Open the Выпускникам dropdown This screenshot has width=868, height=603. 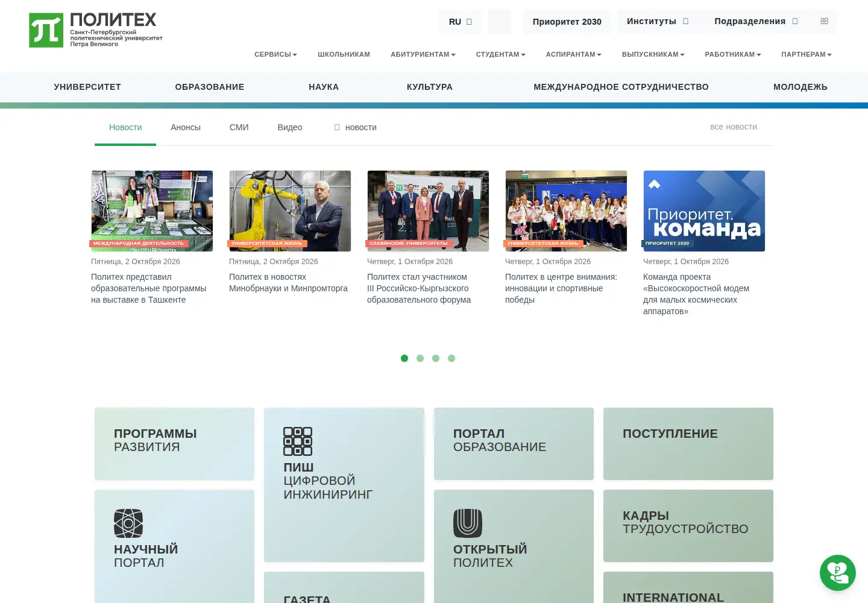653,54
